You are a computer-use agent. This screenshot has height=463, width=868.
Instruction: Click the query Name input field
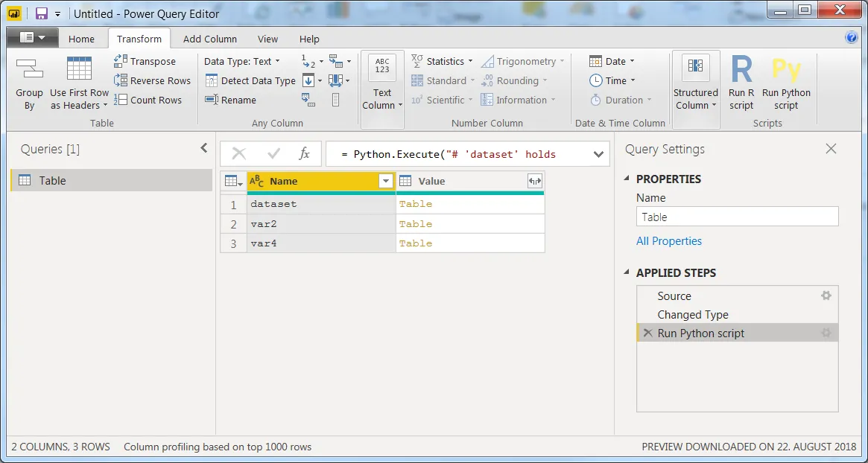click(738, 217)
